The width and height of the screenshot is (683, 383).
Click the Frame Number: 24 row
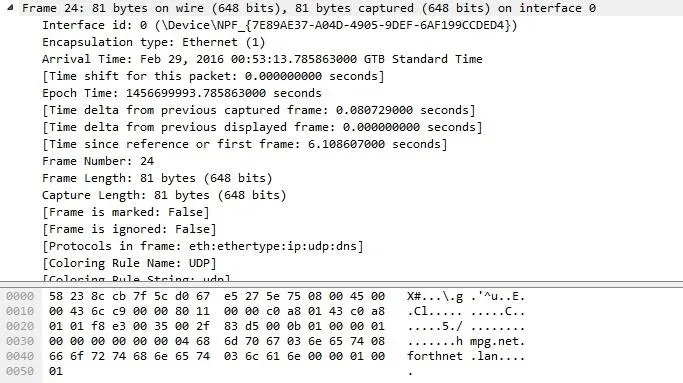[x=98, y=161]
